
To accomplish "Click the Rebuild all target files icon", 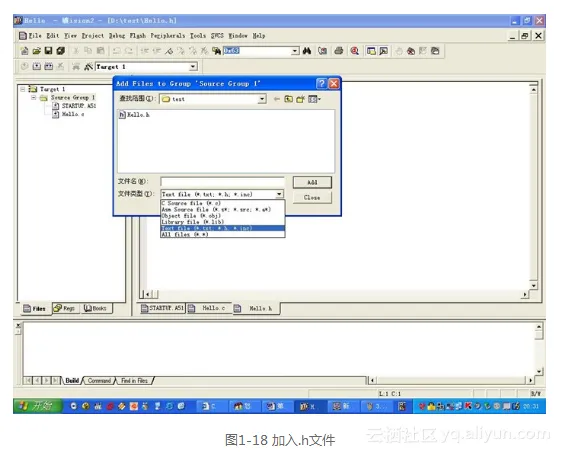I will [49, 66].
